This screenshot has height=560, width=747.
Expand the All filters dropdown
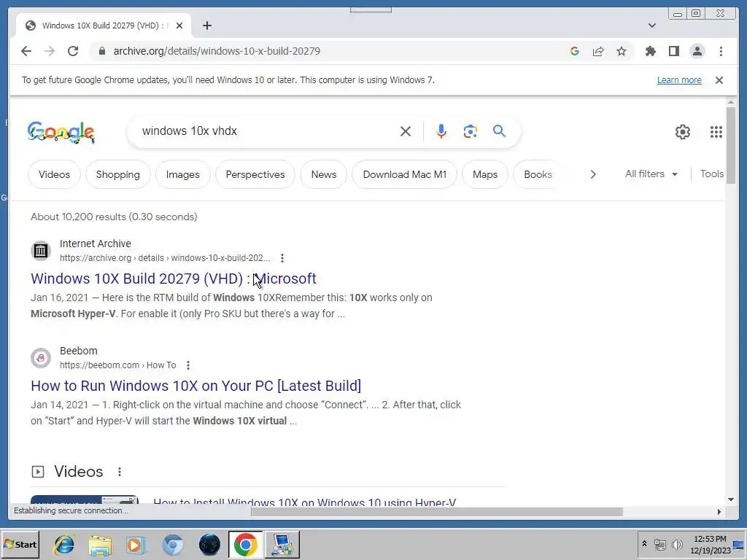pos(651,174)
